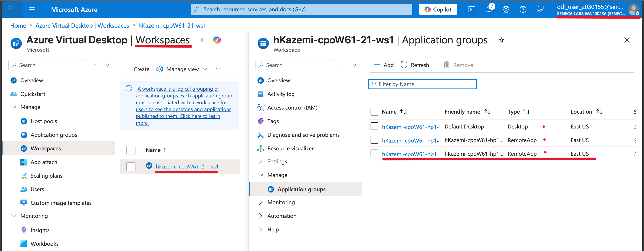The image size is (644, 251).
Task: Open portal settings gear
Action: 506,10
